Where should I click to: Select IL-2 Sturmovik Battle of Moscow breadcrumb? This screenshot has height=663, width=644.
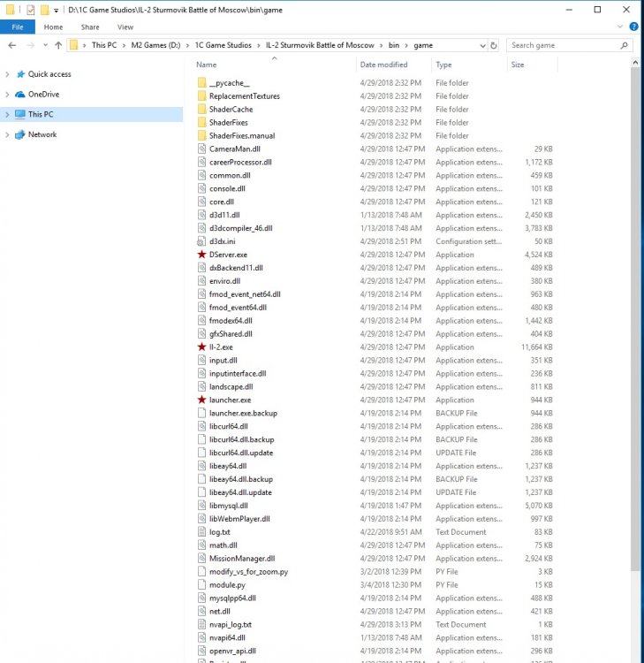click(320, 45)
